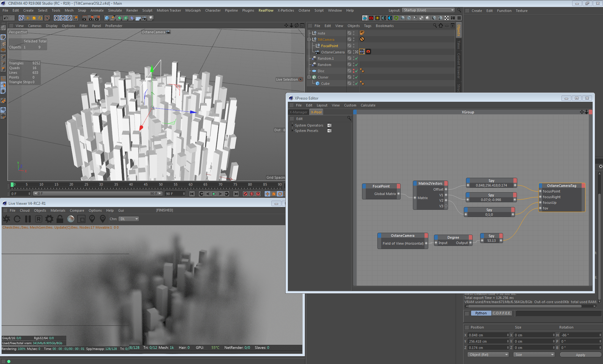This screenshot has height=364, width=603.
Task: Open the Calculate menu in XPresso Editor
Action: point(368,105)
